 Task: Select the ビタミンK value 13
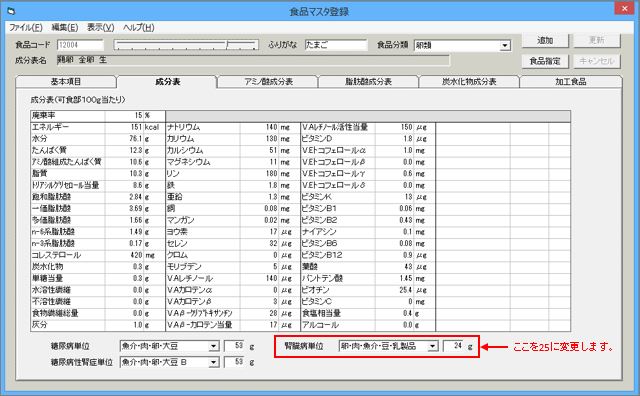[x=394, y=197]
